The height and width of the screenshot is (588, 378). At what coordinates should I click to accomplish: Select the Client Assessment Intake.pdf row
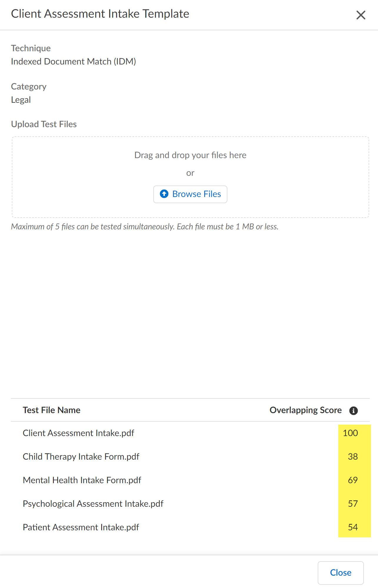click(x=78, y=433)
